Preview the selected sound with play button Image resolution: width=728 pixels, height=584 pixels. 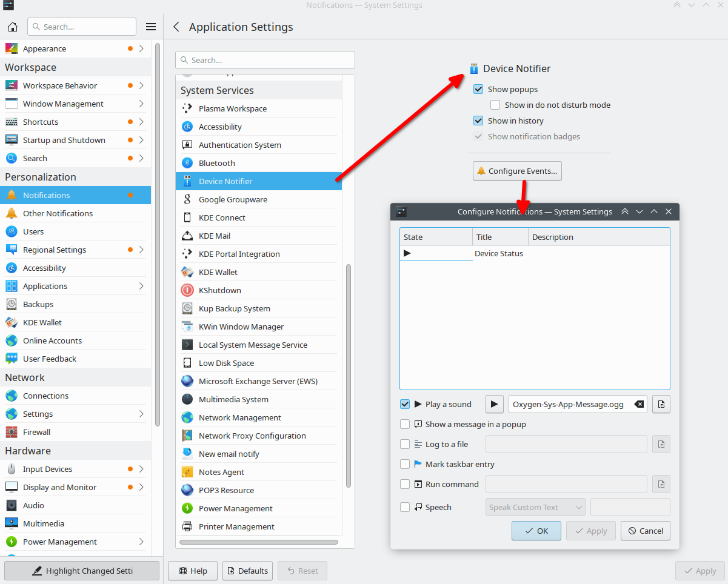(495, 404)
